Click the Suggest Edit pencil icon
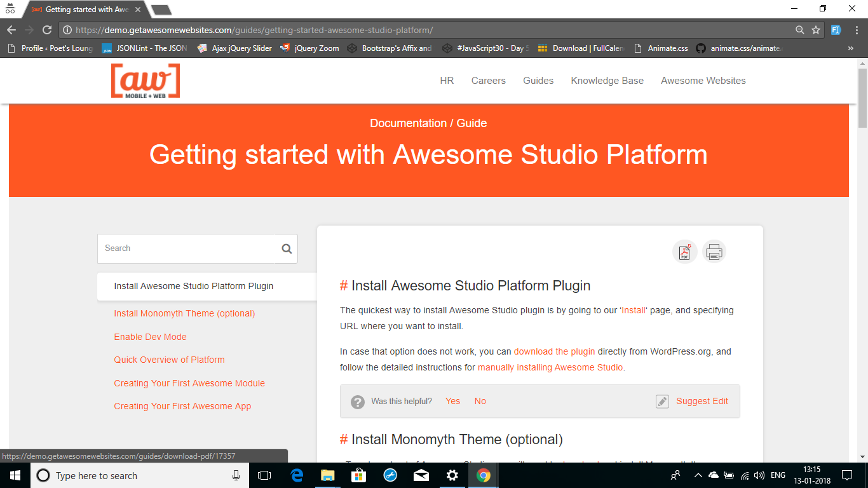868x488 pixels. [662, 402]
